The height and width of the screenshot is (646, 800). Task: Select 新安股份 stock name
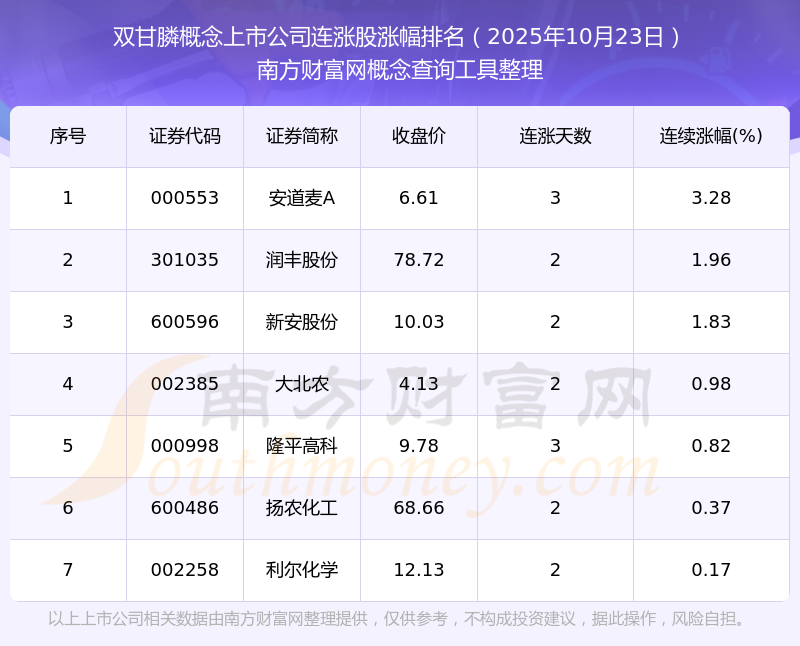tap(302, 322)
